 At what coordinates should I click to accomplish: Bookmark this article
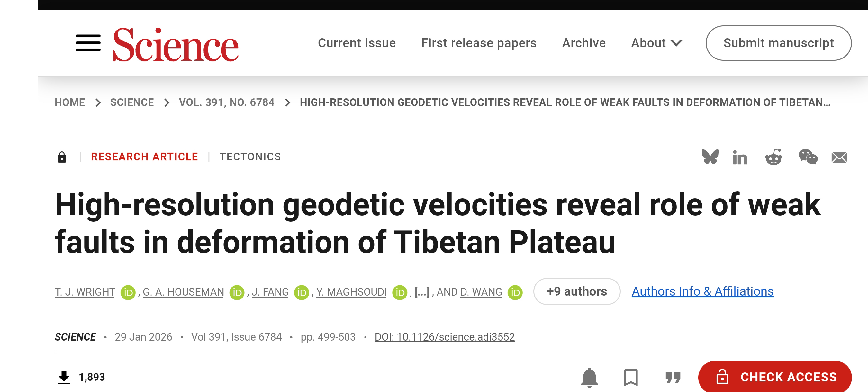point(631,377)
